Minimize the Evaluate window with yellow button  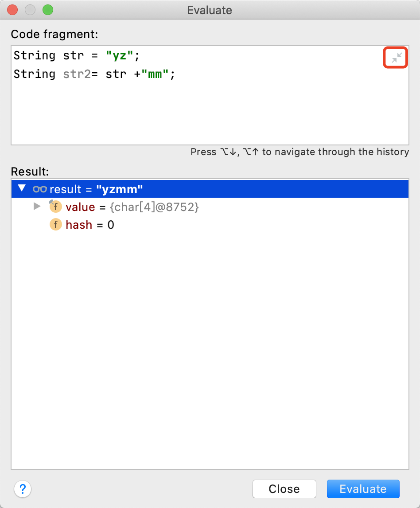click(x=30, y=10)
